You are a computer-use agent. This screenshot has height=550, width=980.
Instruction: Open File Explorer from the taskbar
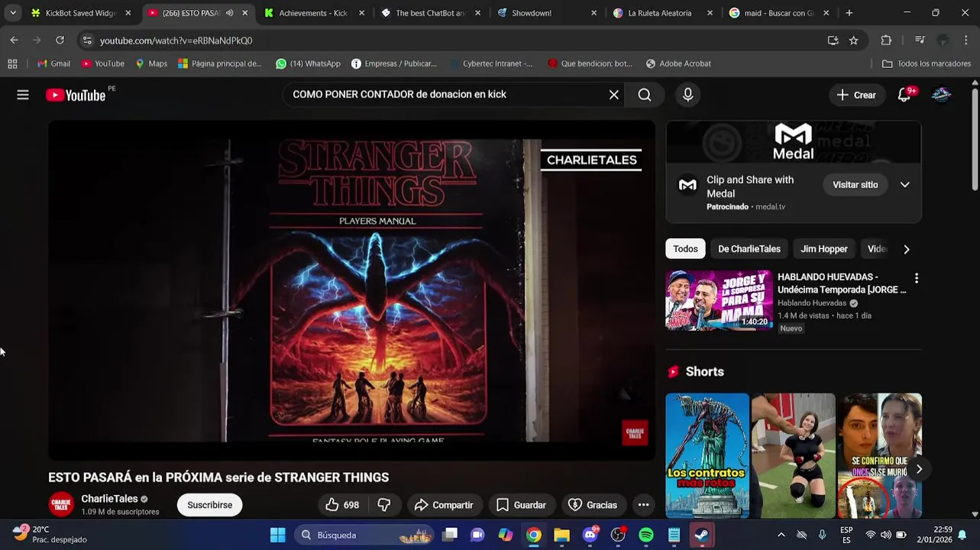coord(562,535)
